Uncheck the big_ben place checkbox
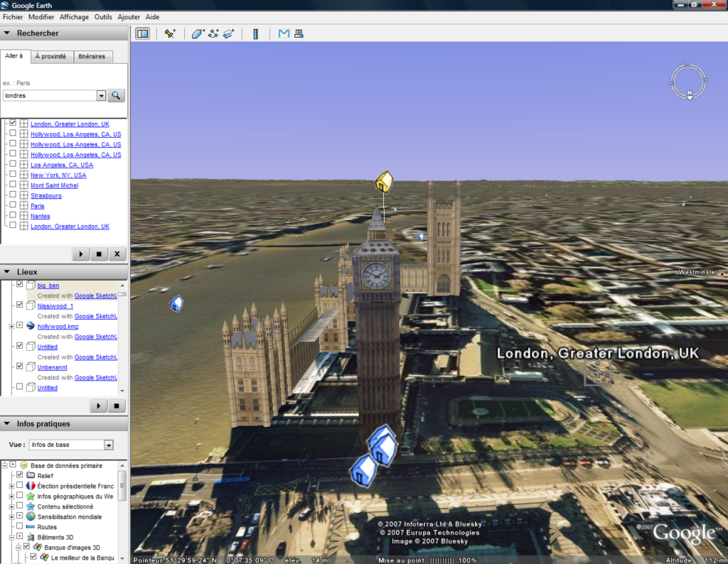Image resolution: width=728 pixels, height=564 pixels. point(19,284)
